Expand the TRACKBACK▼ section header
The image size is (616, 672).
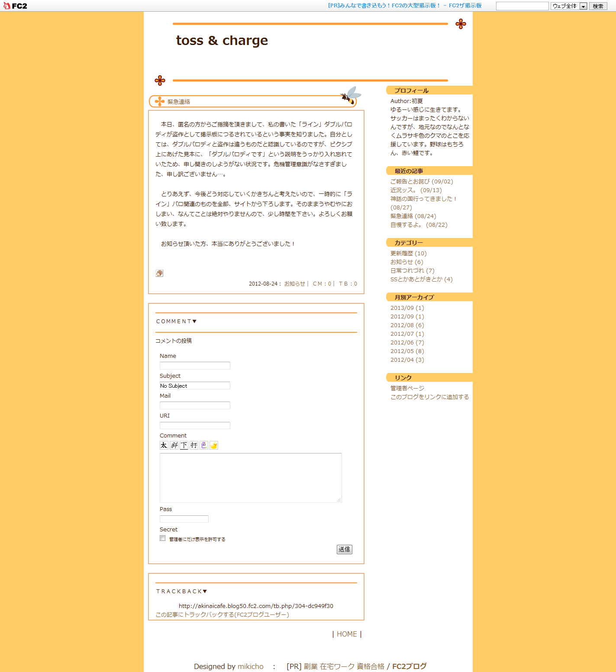coord(181,592)
